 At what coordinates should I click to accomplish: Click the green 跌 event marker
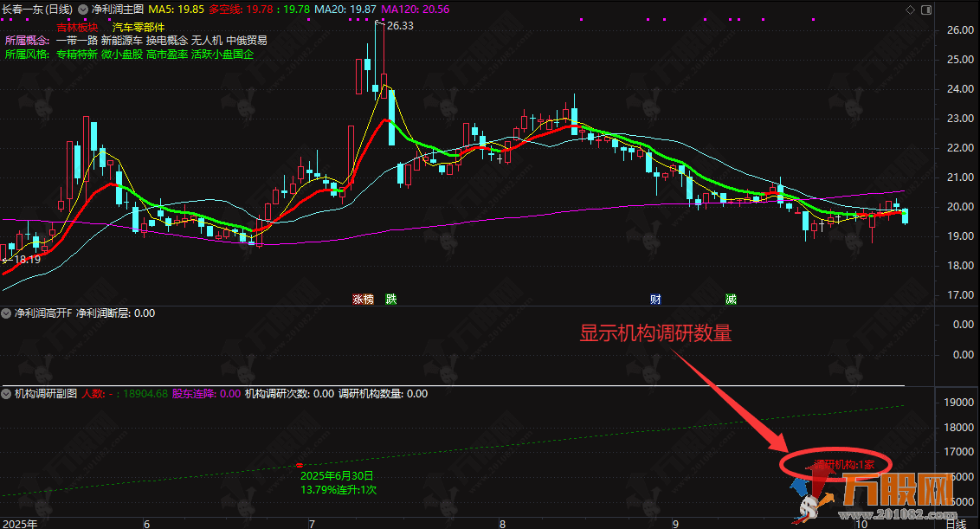click(391, 299)
